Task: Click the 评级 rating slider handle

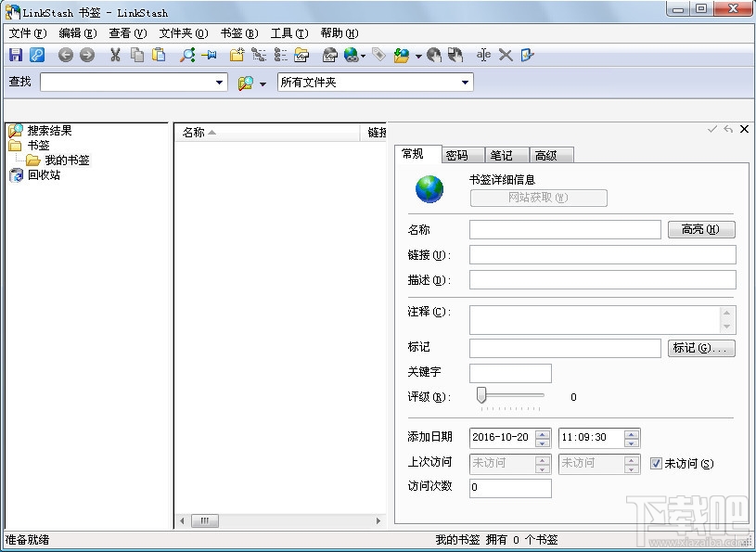Action: (481, 395)
